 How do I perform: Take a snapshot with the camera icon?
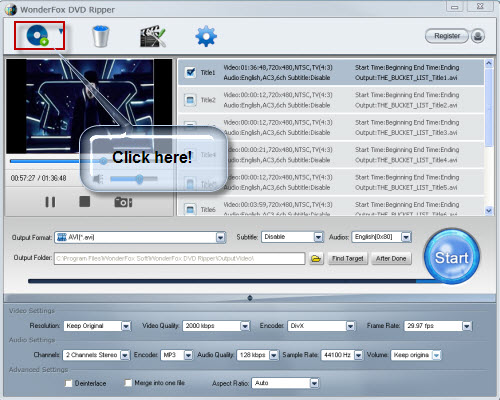coord(123,202)
